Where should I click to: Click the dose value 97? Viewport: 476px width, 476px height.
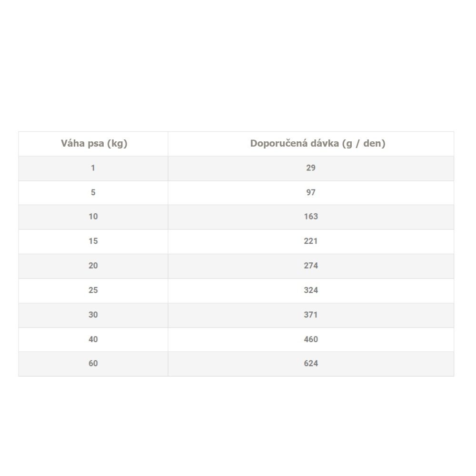click(311, 192)
